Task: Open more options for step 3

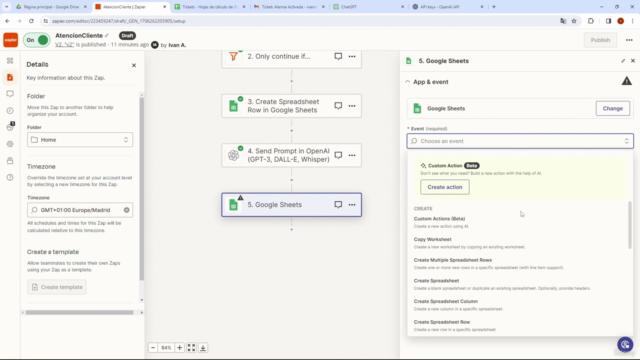Action: coord(352,106)
